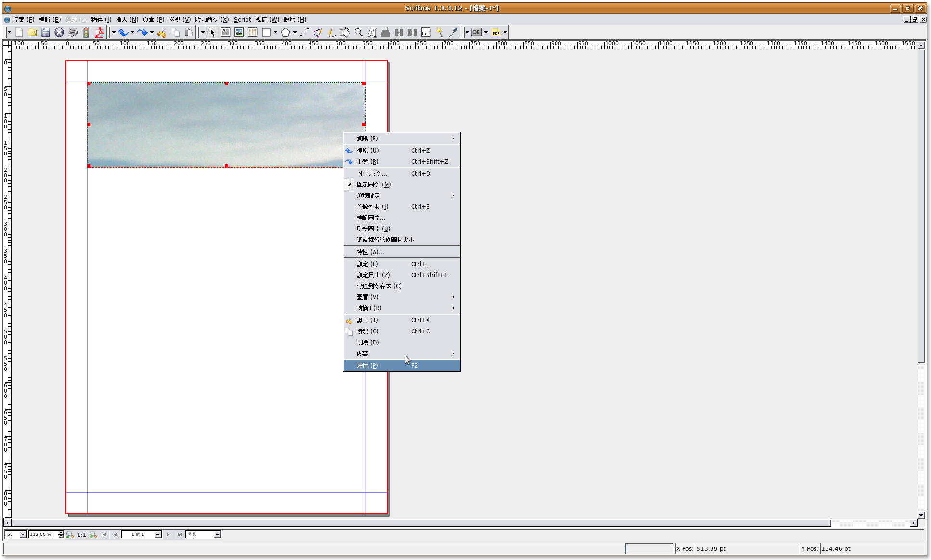Viewport: 931px width, 560px height.
Task: Pick the Eyedropper tool
Action: point(453,32)
